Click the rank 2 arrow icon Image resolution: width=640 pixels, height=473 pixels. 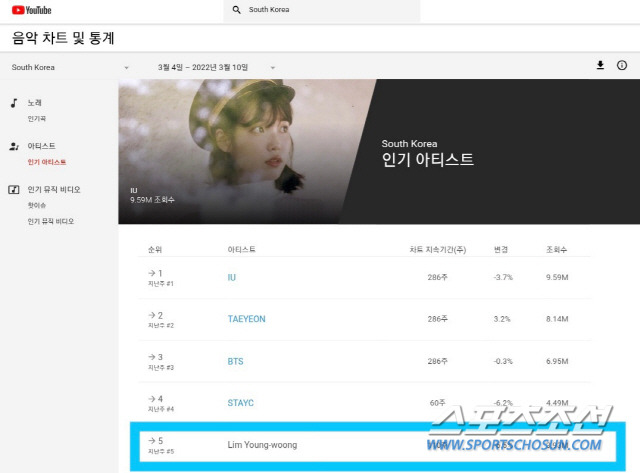pos(152,315)
